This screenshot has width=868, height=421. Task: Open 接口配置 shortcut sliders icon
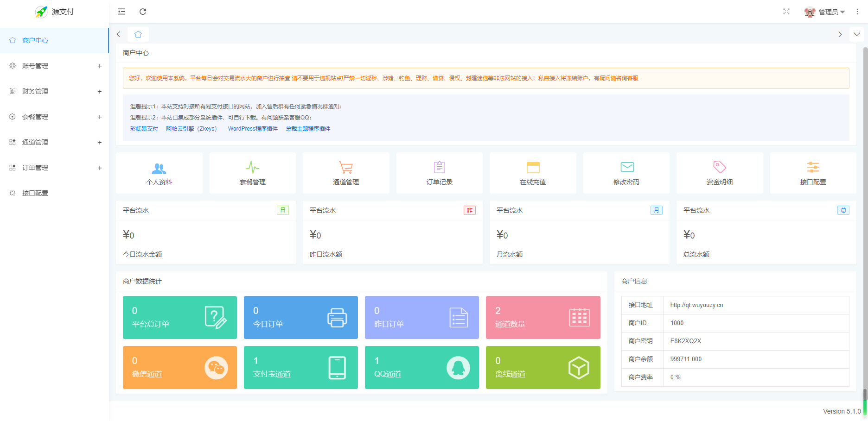[x=813, y=167]
